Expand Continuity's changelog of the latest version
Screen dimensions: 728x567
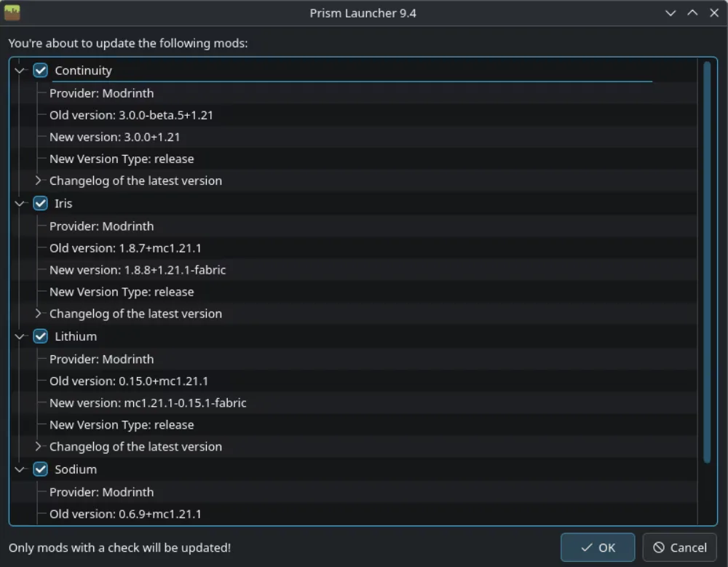coord(38,181)
